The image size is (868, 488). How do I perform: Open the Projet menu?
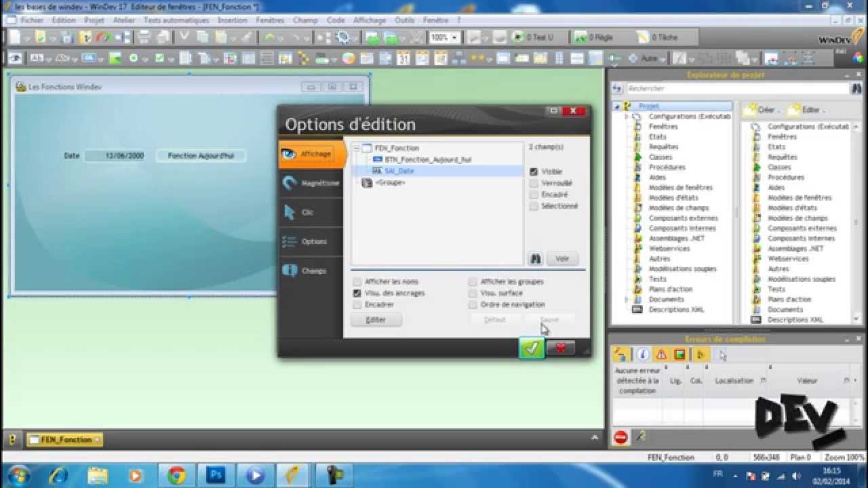pyautogui.click(x=94, y=20)
